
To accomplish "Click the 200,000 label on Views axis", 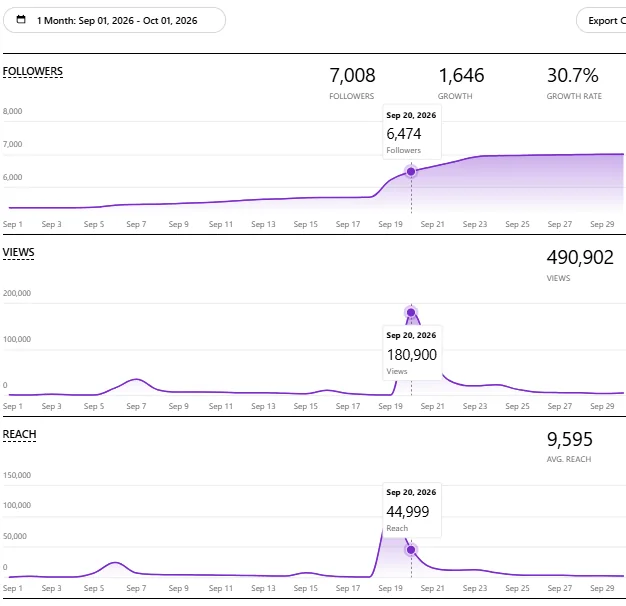I will click(17, 293).
